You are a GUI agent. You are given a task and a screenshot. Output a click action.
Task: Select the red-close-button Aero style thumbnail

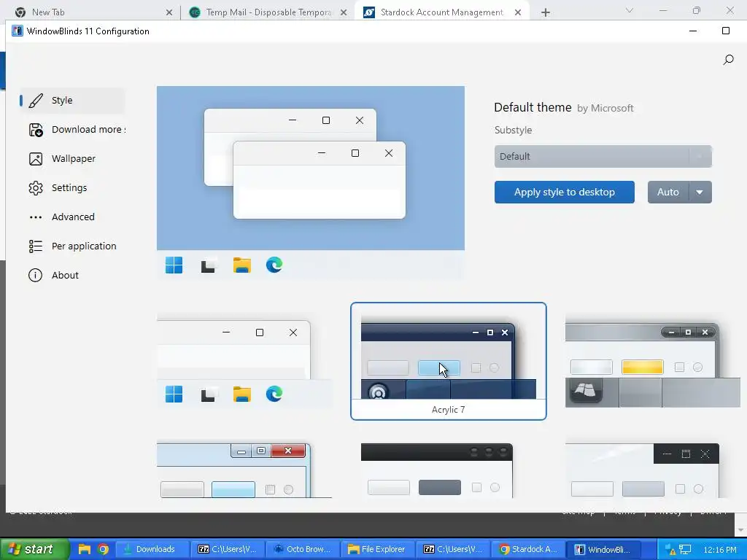[244, 470]
